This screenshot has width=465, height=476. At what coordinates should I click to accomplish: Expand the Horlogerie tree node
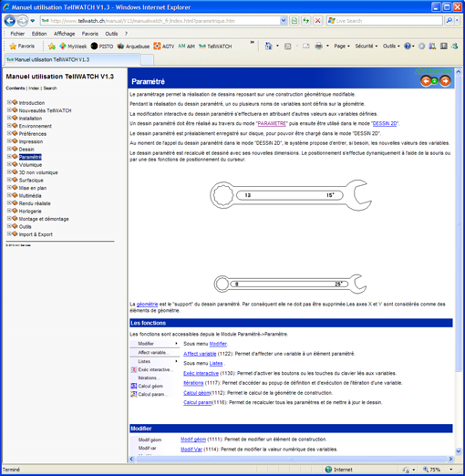pyautogui.click(x=9, y=211)
